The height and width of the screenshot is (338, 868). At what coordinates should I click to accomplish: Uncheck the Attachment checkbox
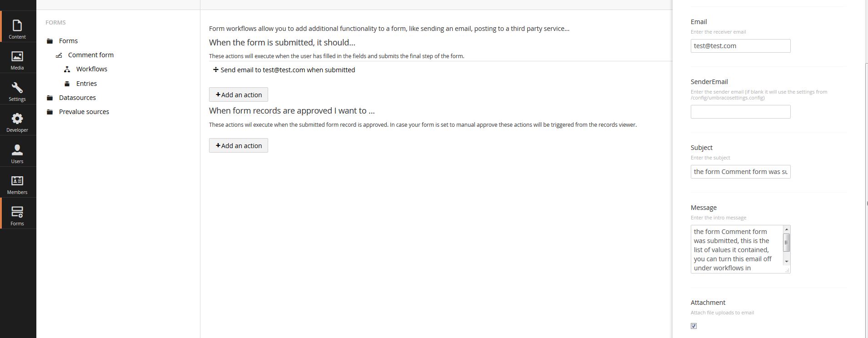tap(693, 326)
